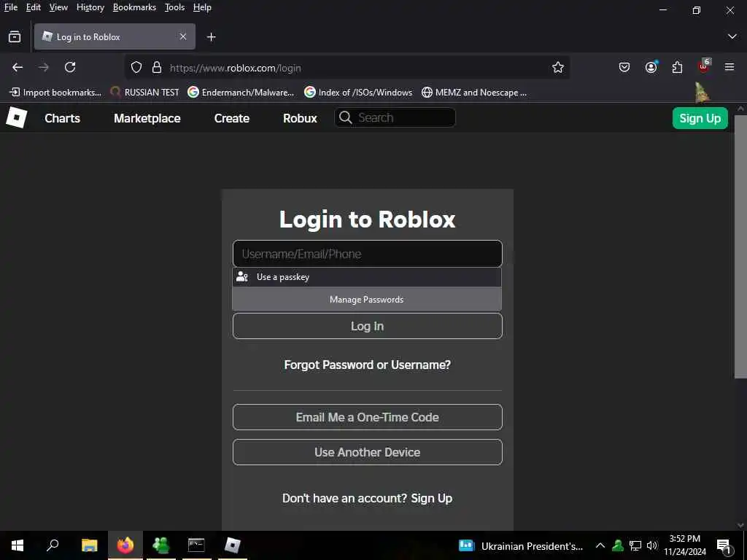Open the Edit menu
This screenshot has height=560, width=747.
pos(34,7)
